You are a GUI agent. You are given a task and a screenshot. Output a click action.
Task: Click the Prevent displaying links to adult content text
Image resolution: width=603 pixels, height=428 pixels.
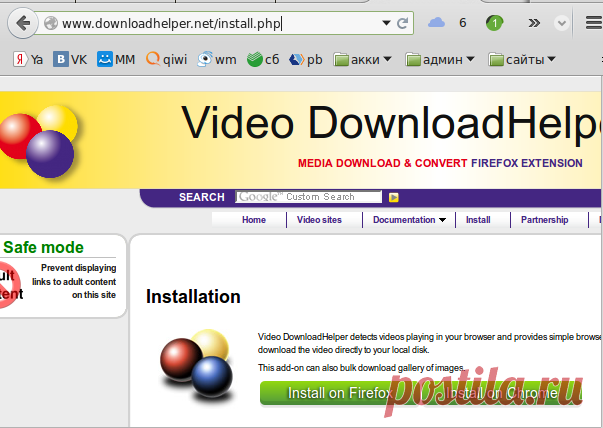click(x=74, y=281)
